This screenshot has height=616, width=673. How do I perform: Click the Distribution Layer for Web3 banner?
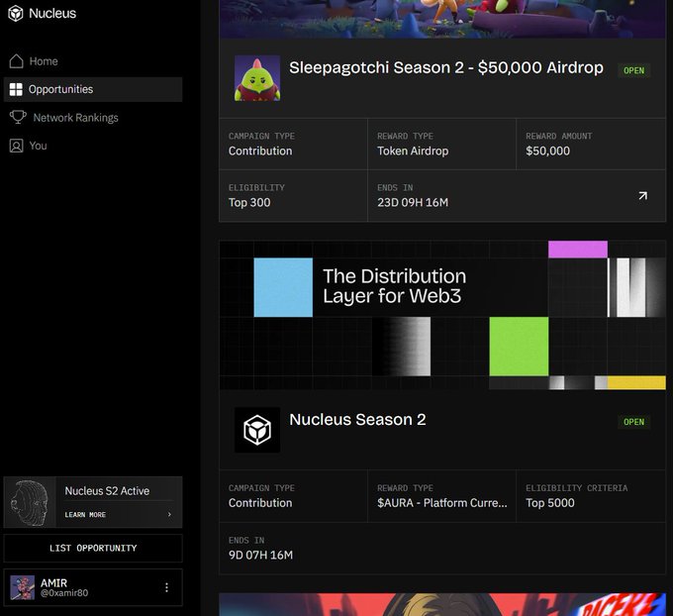442,315
